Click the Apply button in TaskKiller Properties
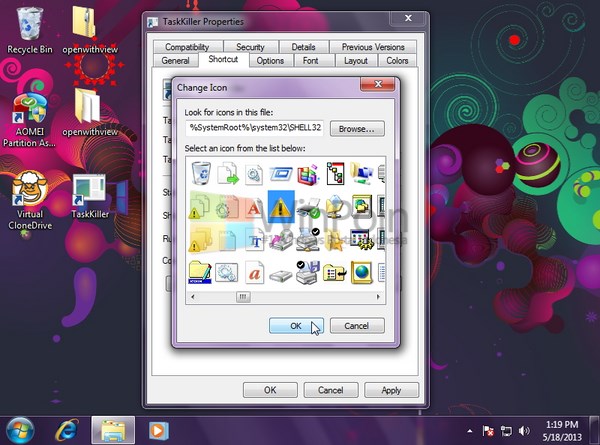The width and height of the screenshot is (600, 445). click(x=391, y=390)
